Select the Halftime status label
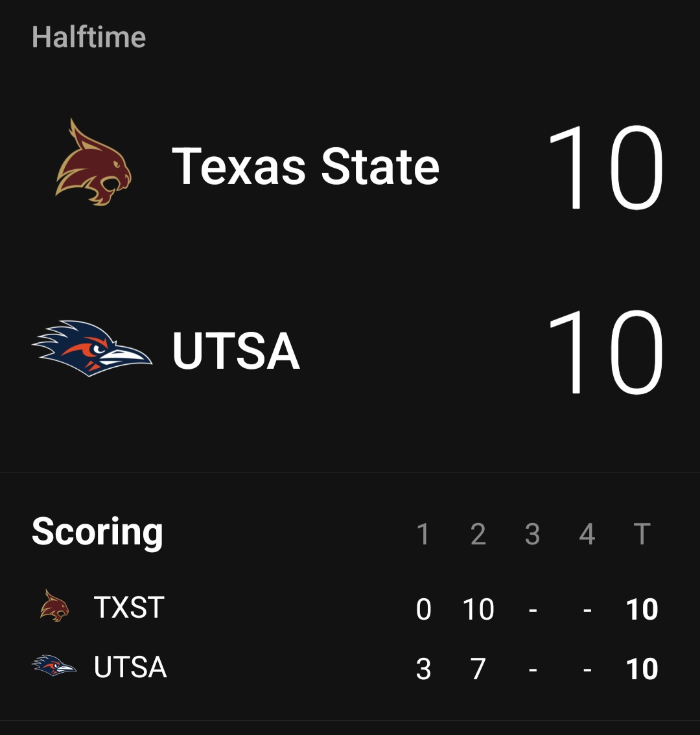The width and height of the screenshot is (700, 735). tap(89, 37)
